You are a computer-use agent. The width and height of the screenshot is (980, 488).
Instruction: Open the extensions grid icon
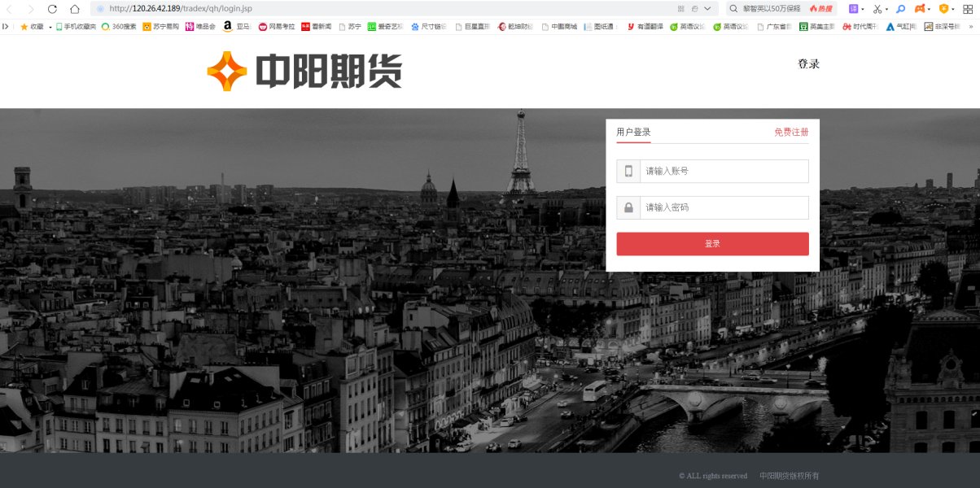point(968,8)
